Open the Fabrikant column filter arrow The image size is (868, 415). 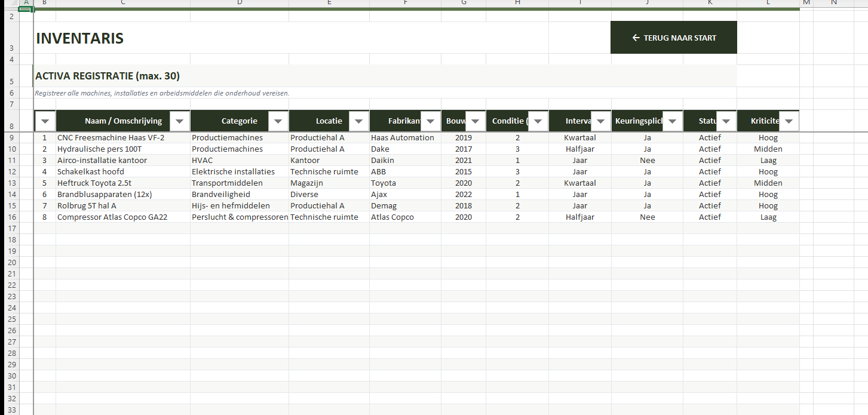pyautogui.click(x=430, y=121)
